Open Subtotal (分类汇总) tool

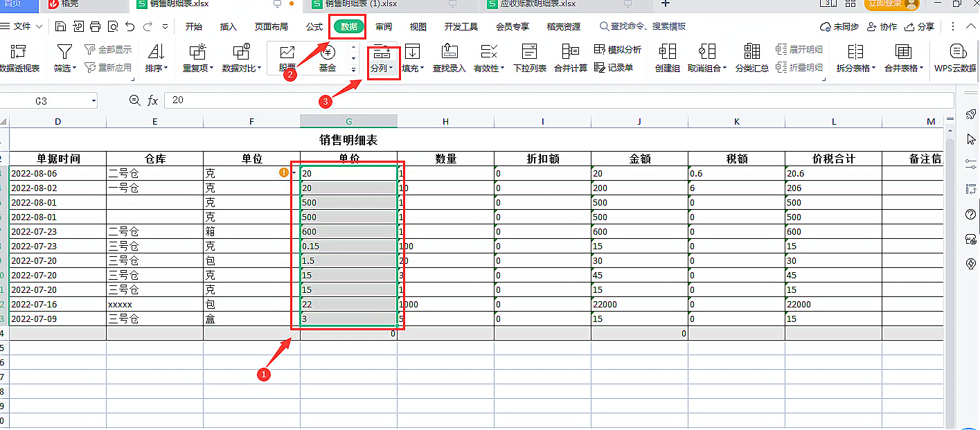(x=751, y=58)
